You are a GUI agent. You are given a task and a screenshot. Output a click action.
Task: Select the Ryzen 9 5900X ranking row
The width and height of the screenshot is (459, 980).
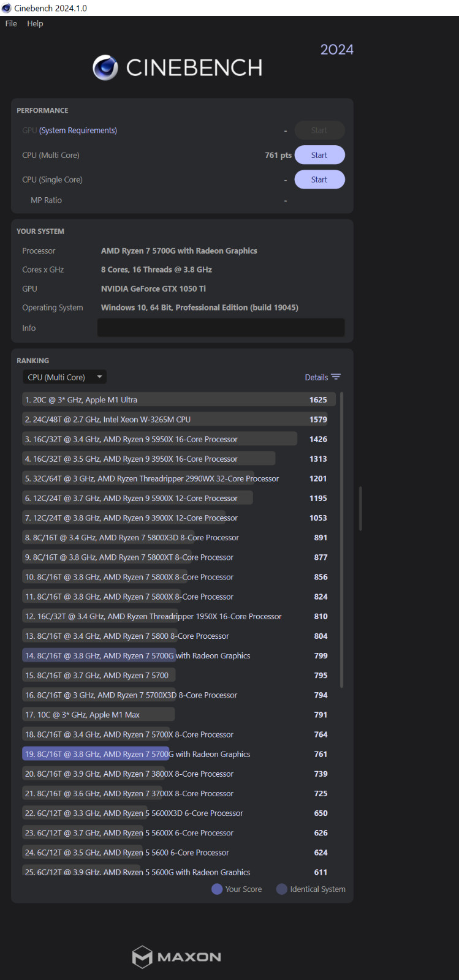179,498
